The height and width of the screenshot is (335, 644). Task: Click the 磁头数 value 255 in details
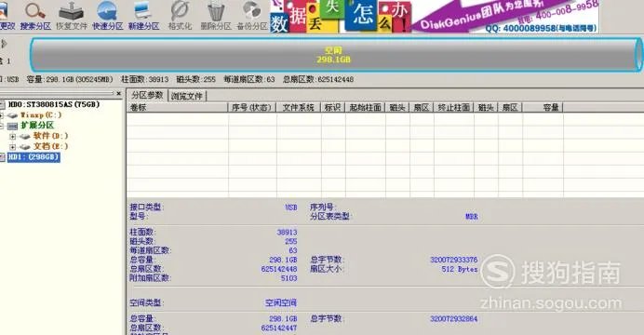tap(290, 241)
